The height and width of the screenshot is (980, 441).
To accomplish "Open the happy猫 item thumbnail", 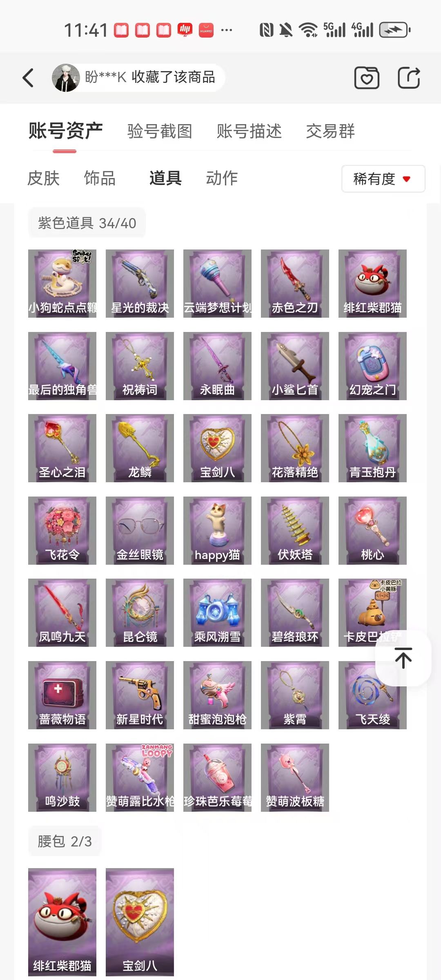I will pyautogui.click(x=217, y=530).
